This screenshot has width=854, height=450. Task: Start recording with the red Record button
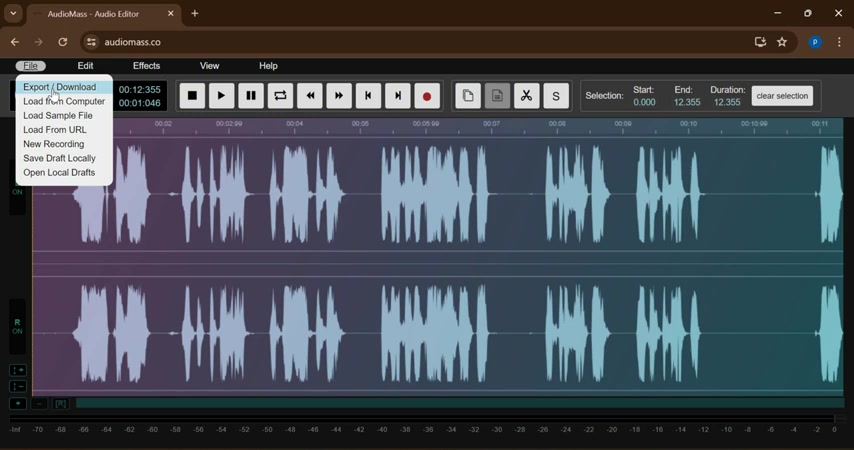click(427, 96)
